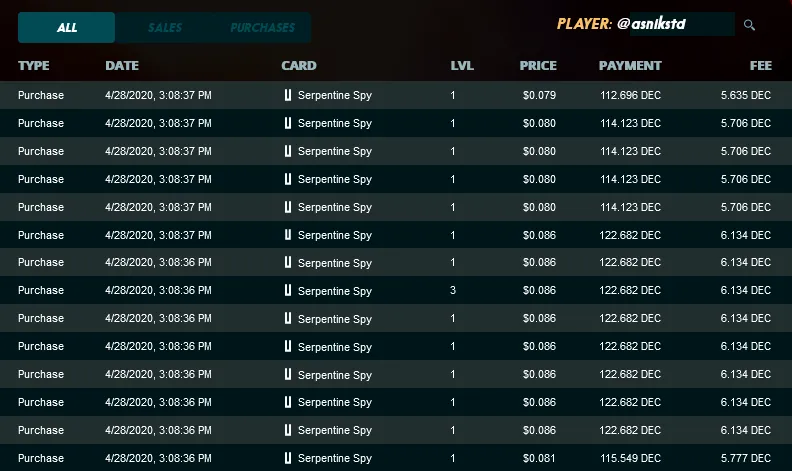Open Serpentine Spy link in level 3 row
Screen dimensions: 792x471
334,291
